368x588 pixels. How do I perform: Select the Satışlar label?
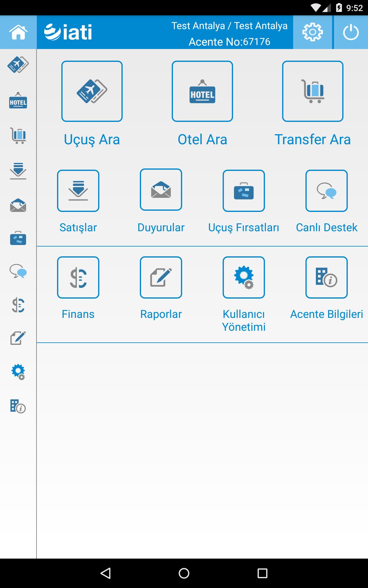point(78,228)
